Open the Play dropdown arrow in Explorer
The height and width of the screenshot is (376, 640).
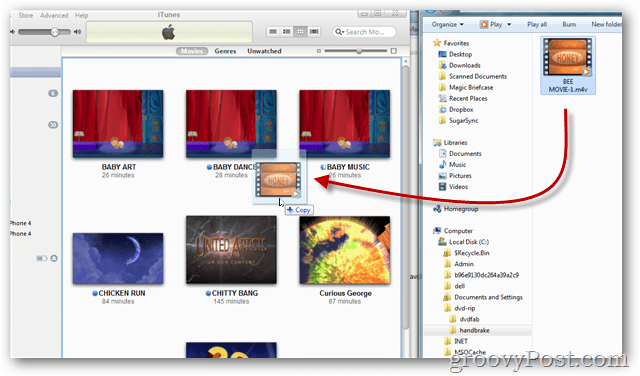click(x=509, y=24)
